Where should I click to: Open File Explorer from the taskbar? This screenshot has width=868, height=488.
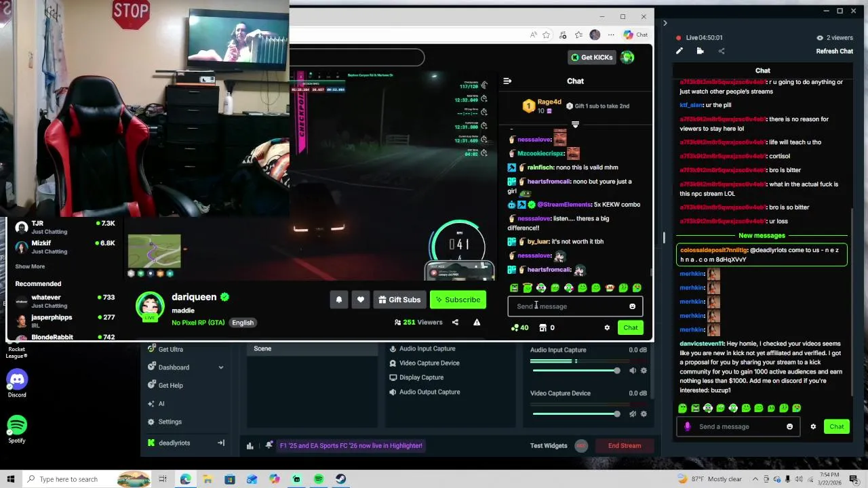[x=208, y=479]
